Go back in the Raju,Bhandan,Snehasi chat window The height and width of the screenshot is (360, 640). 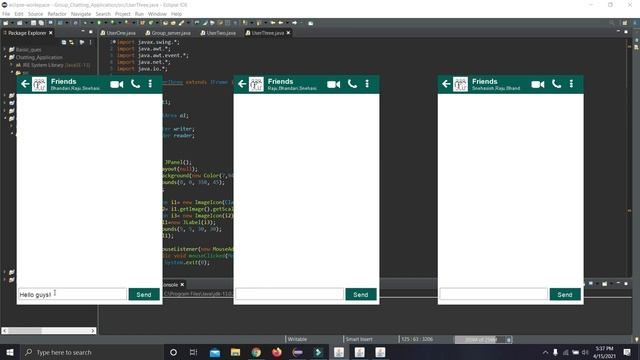[x=242, y=84]
